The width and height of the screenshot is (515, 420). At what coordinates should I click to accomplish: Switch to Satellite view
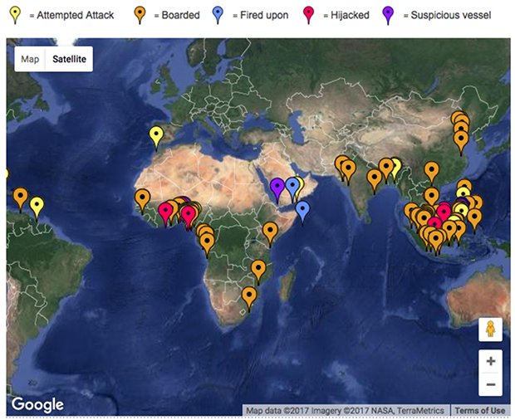69,59
